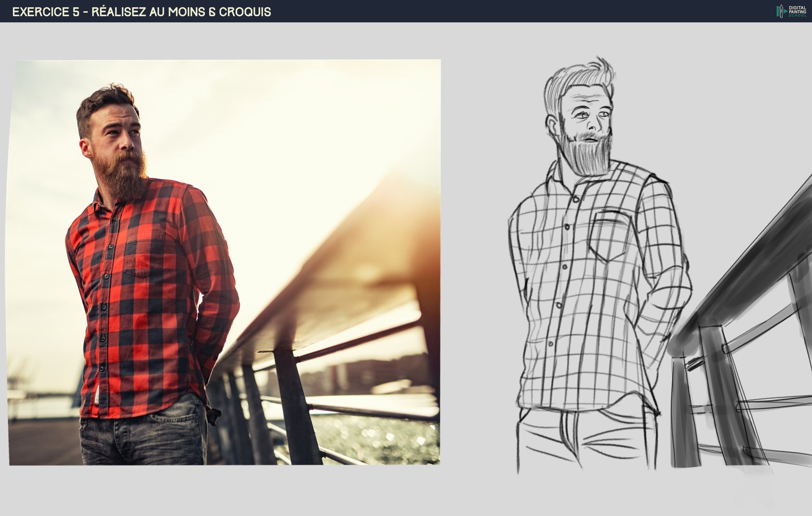Click the word 'CROQUIS' in the header

[245, 12]
